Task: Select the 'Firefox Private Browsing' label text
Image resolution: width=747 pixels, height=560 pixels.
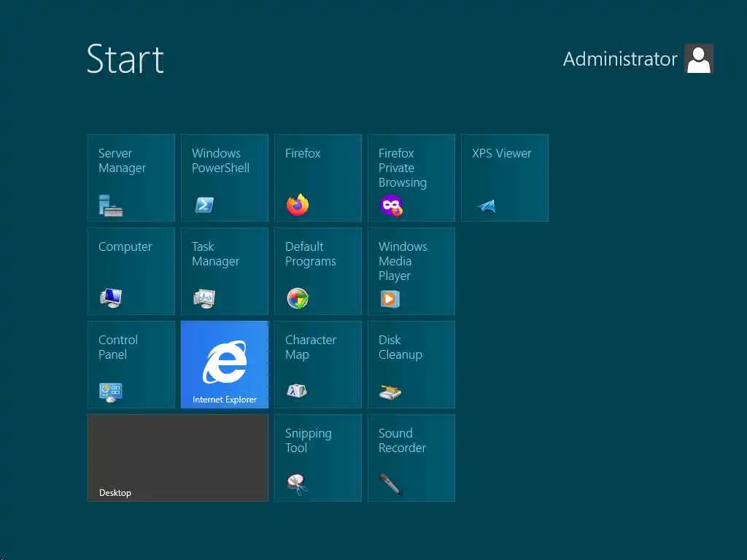Action: point(403,168)
